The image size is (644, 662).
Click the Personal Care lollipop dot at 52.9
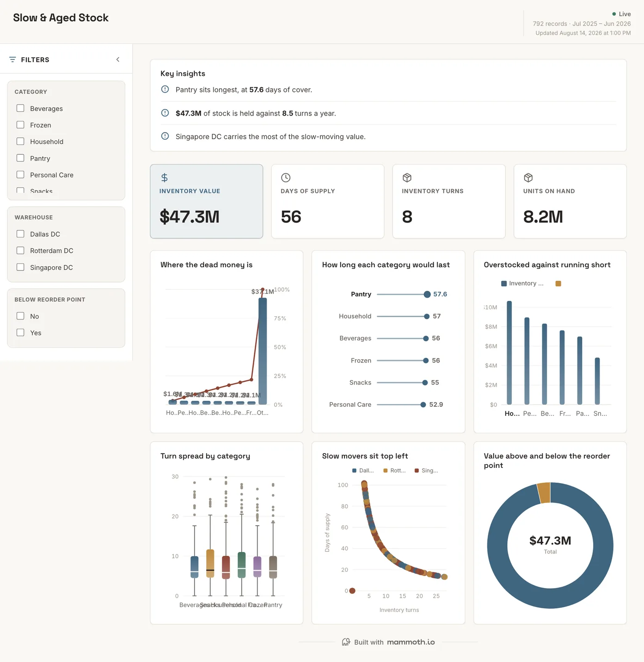coord(423,405)
